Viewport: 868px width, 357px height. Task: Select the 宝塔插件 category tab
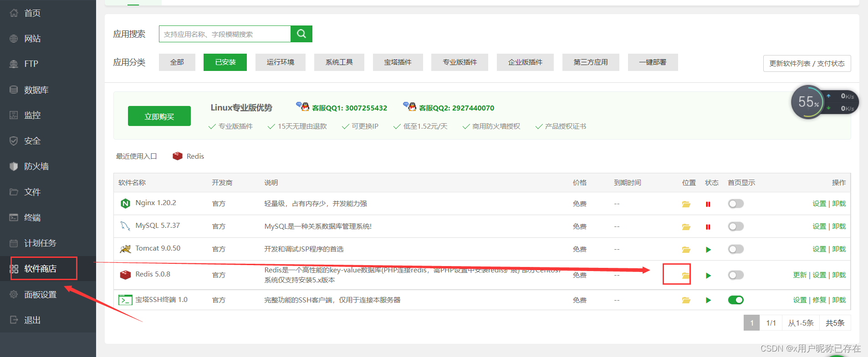pyautogui.click(x=398, y=62)
